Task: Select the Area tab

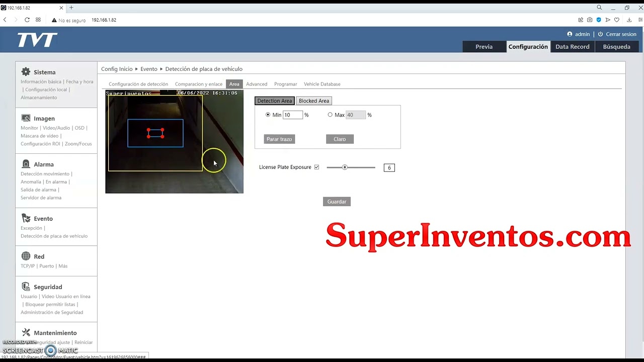Action: pyautogui.click(x=234, y=84)
